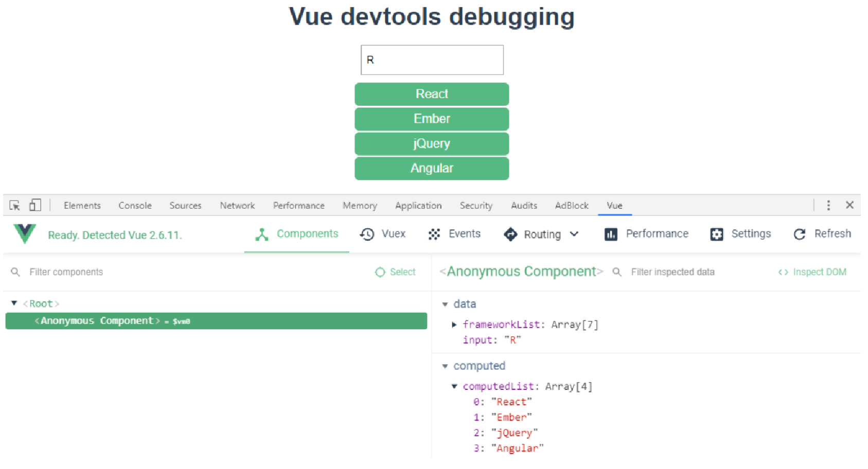The width and height of the screenshot is (868, 469).
Task: Select the Vue DevTools tab
Action: (614, 205)
